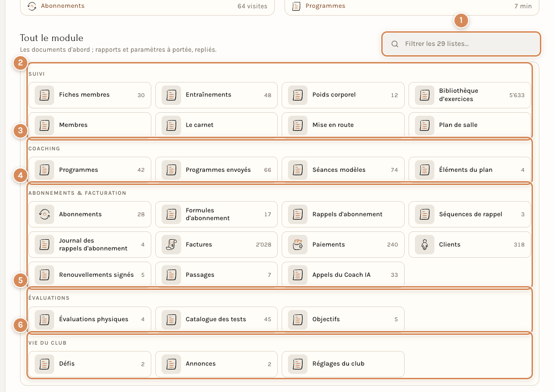Click the Bibliothèque d'exercices document icon
Image resolution: width=554 pixels, height=392 pixels.
coord(425,95)
